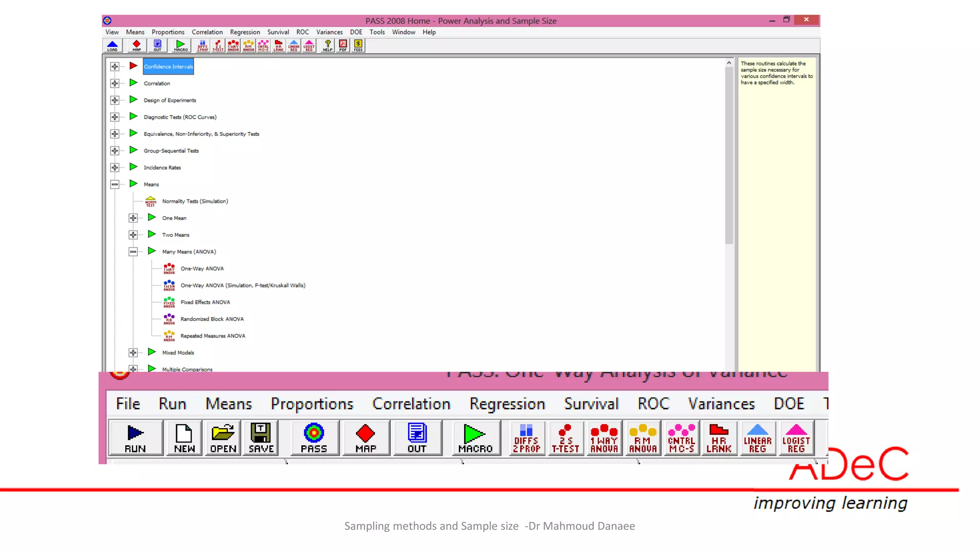Collapse the Many Means (ANOVA) node
Image resolution: width=980 pixels, height=551 pixels.
(133, 252)
